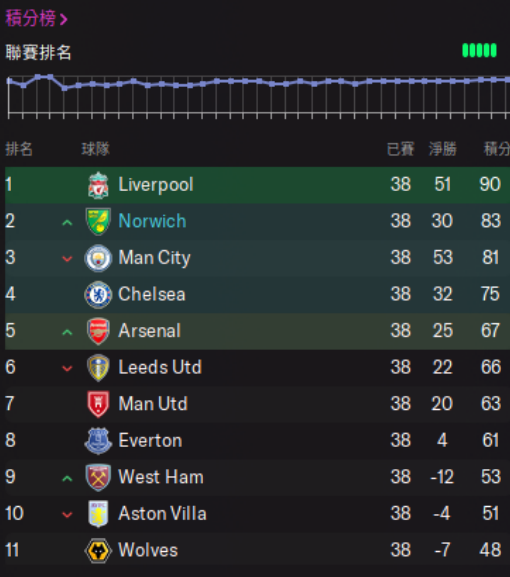The width and height of the screenshot is (510, 577).
Task: Sort table by 淨勝 column header
Action: click(442, 149)
